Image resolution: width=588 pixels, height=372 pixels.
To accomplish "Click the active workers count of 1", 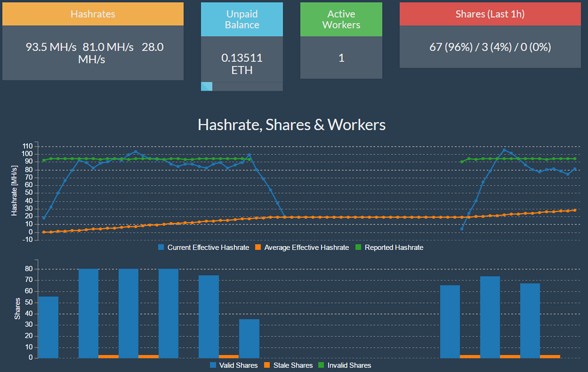I will click(x=341, y=58).
